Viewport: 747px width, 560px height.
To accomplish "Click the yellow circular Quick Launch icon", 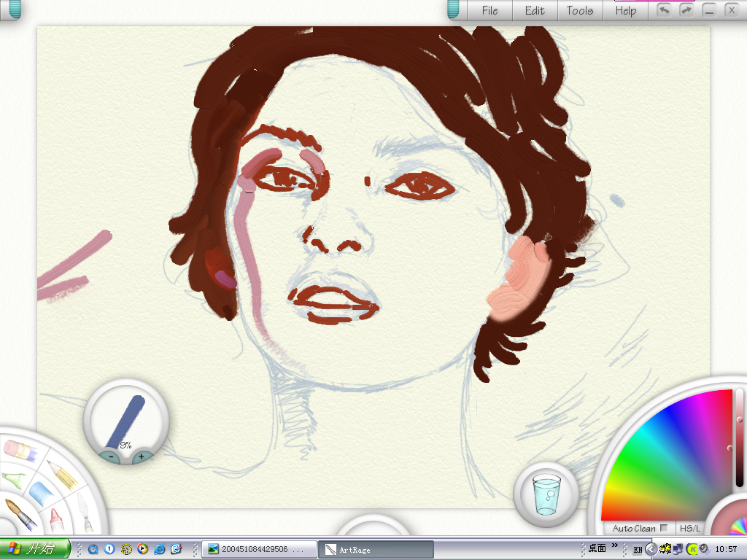I will (126, 549).
